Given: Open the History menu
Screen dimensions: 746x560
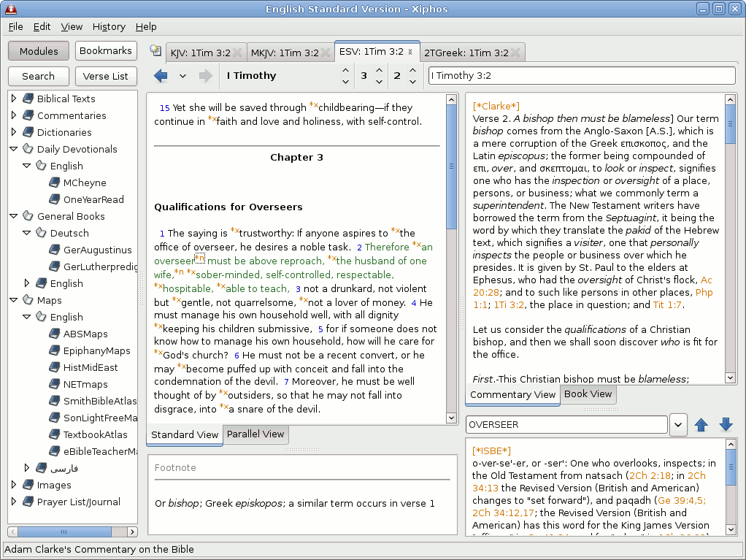Looking at the screenshot, I should (x=109, y=26).
